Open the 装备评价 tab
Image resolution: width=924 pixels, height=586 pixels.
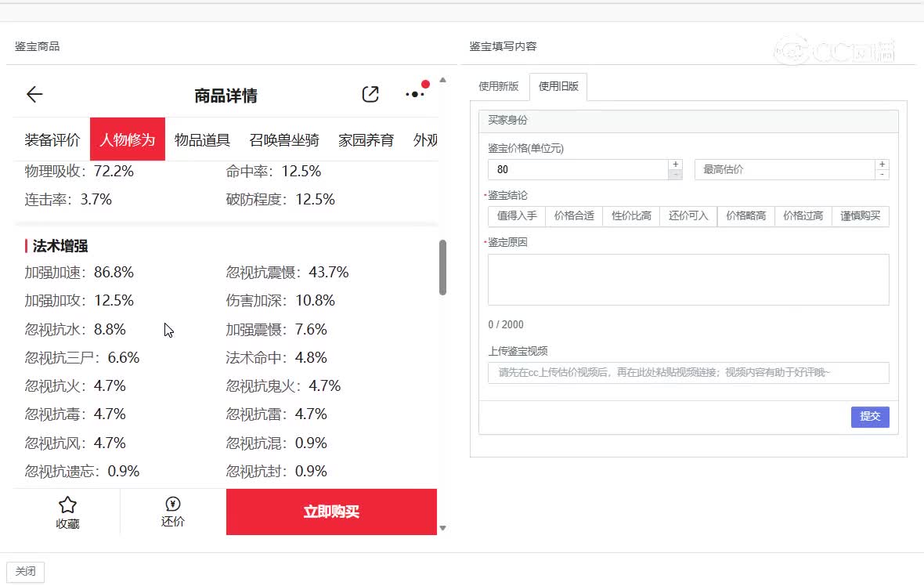point(52,140)
